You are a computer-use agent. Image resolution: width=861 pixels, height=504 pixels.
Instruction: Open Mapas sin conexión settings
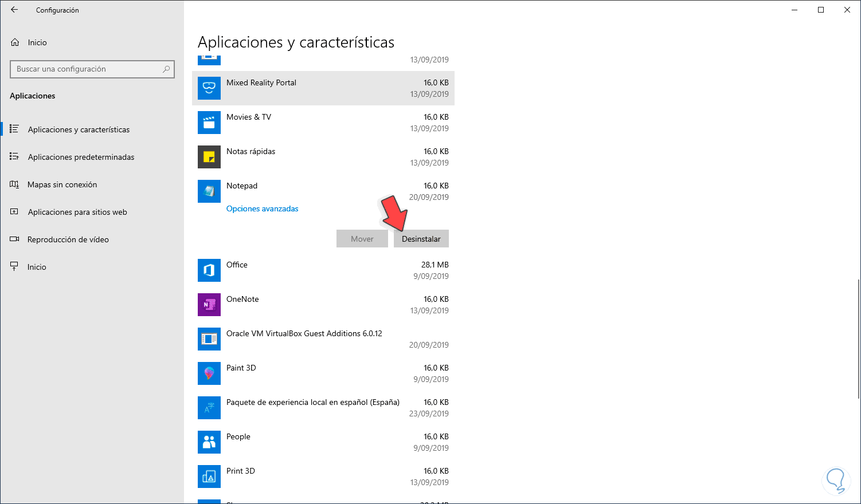tap(92, 184)
